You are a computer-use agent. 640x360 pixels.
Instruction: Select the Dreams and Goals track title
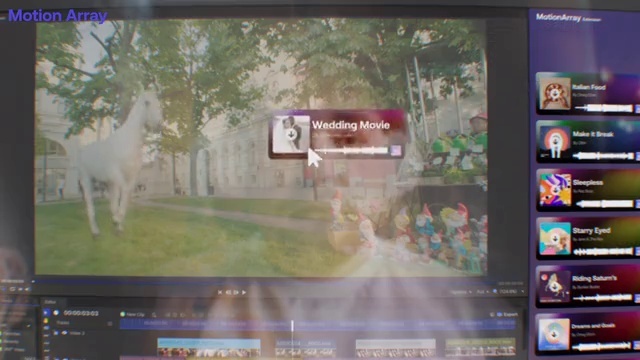click(x=593, y=326)
